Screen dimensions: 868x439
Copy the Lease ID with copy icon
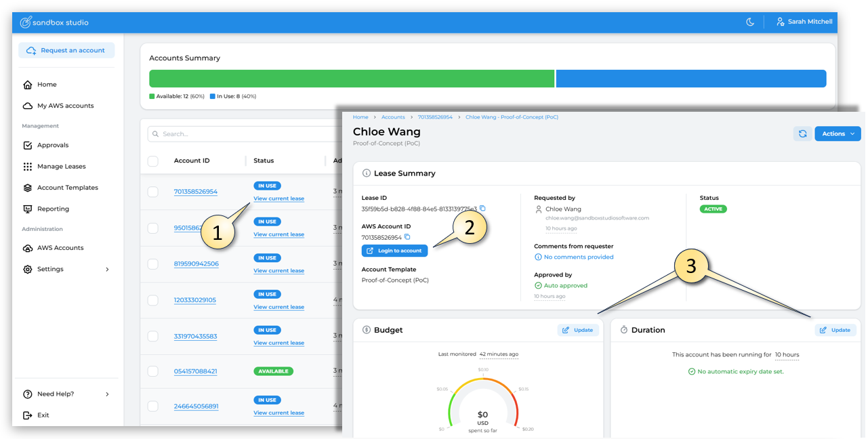pyautogui.click(x=482, y=209)
